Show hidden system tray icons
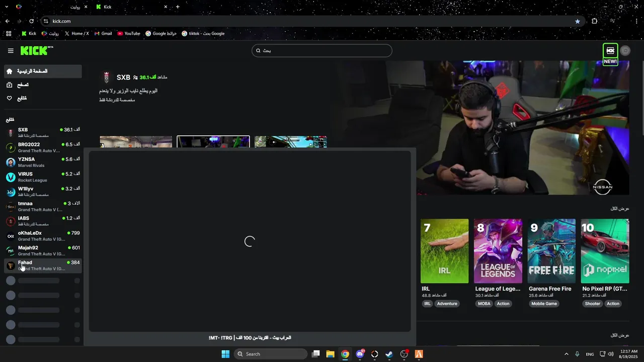The height and width of the screenshot is (362, 644). [566, 354]
